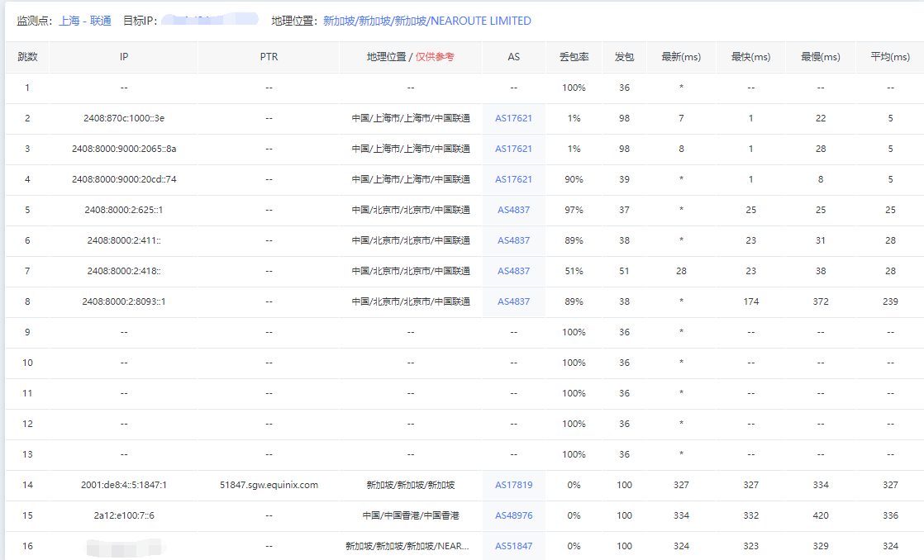The width and height of the screenshot is (924, 560).
Task: Open the 新加坡/新加坡/新加坡/NEAROUTE LIMITED location link
Action: click(426, 21)
